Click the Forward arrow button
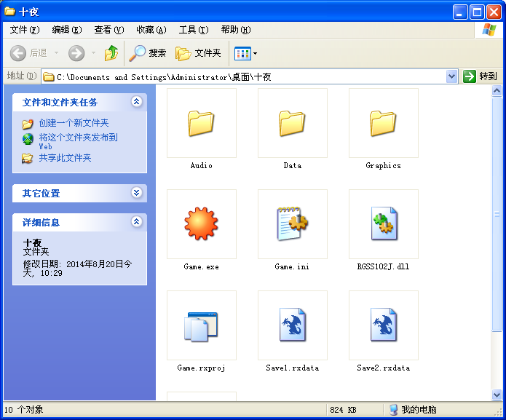 76,53
